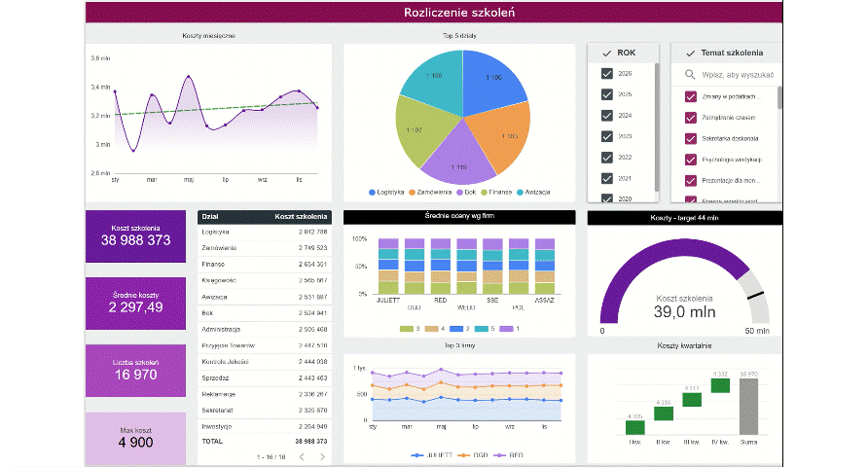The image size is (868, 467).
Task: Sort table by the Koszt szkolenia column header
Action: [x=302, y=217]
